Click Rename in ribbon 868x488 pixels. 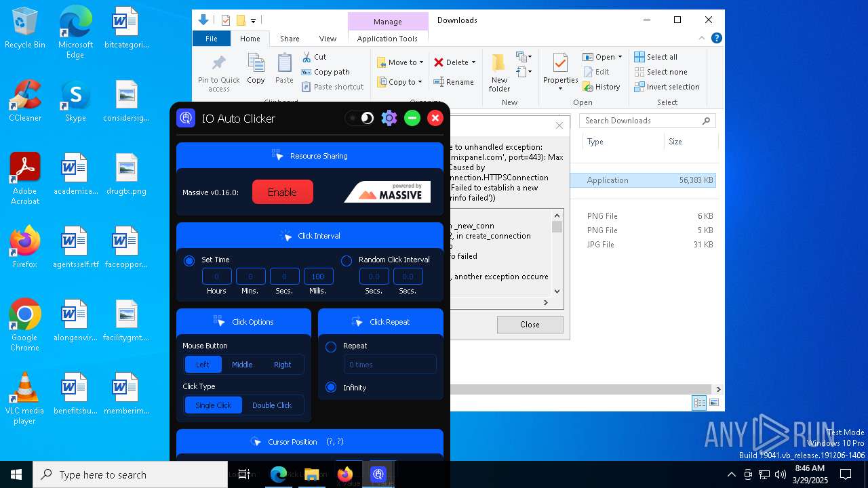(454, 82)
